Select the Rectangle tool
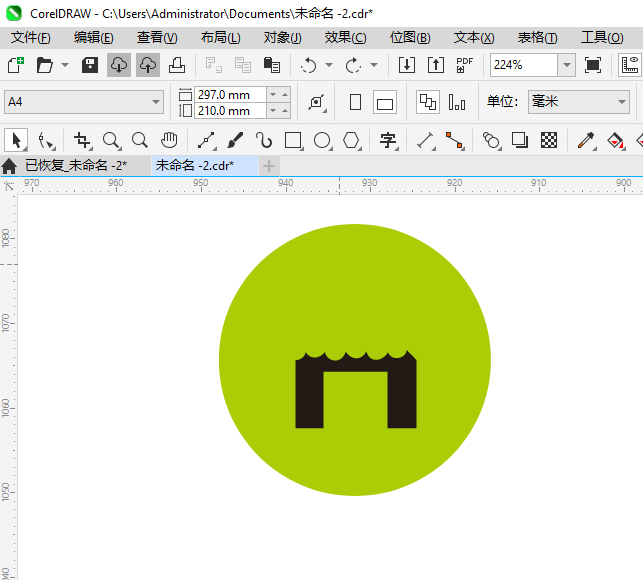The width and height of the screenshot is (643, 580). 293,140
